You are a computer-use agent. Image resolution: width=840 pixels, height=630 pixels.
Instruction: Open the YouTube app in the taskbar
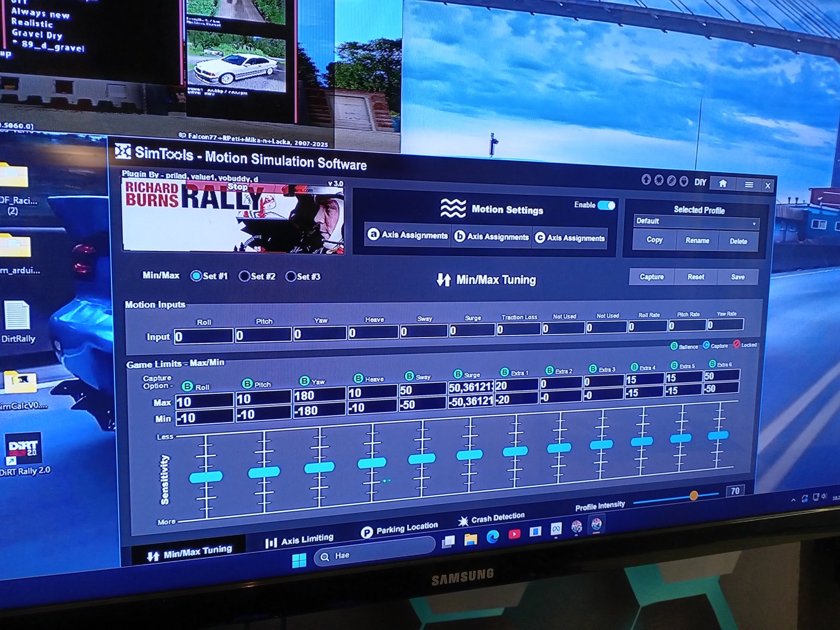point(514,534)
